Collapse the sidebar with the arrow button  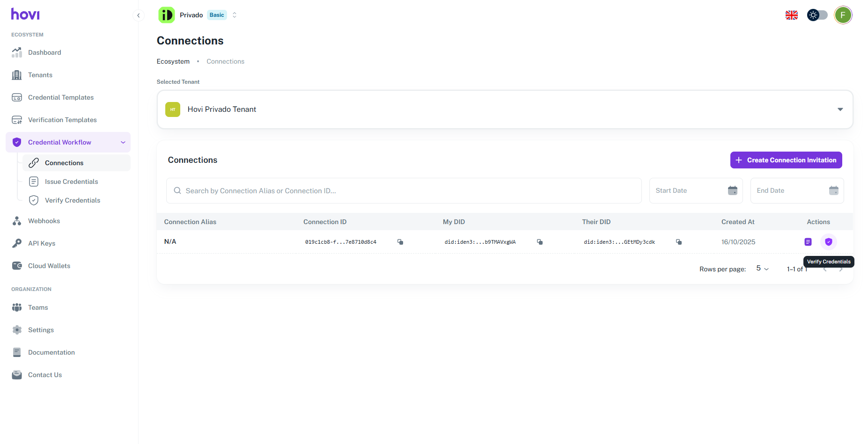coord(139,15)
